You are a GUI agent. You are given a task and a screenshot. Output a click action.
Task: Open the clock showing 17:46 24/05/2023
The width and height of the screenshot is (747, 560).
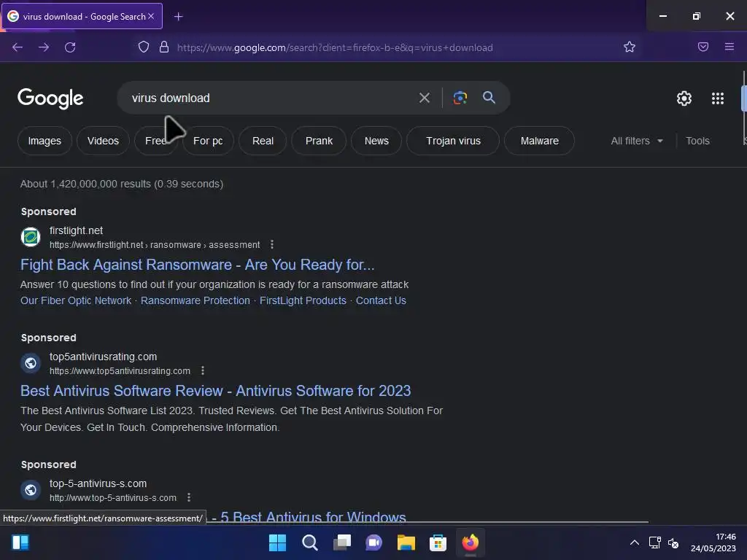(713, 542)
